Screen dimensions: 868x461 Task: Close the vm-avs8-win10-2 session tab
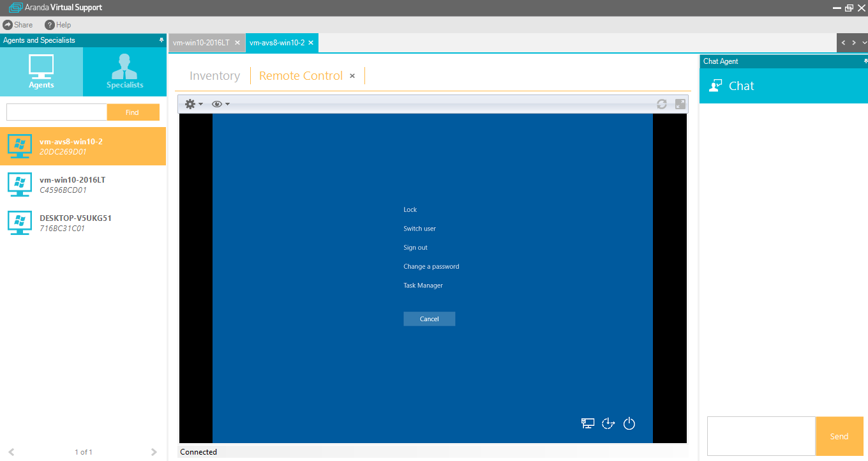click(x=311, y=43)
